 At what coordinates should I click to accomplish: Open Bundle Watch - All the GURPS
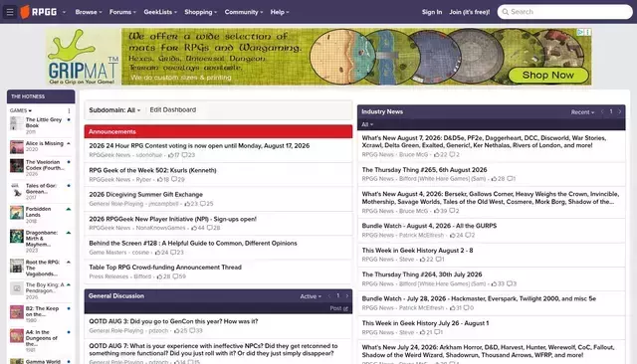(429, 226)
